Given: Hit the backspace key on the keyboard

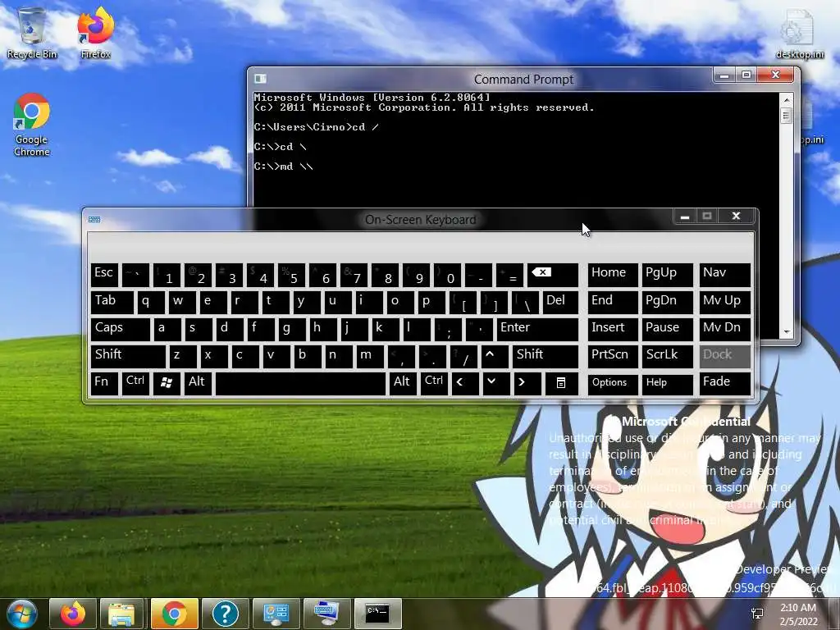Looking at the screenshot, I should (552, 274).
